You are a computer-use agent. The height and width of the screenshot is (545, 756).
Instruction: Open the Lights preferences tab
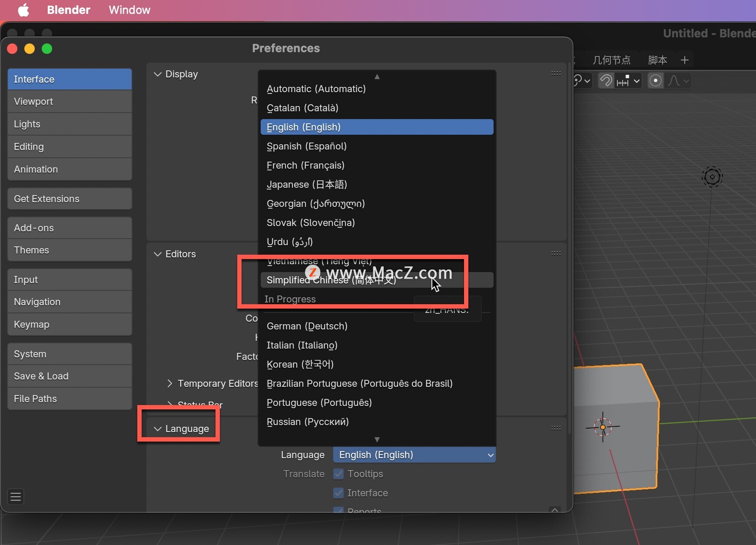(70, 124)
